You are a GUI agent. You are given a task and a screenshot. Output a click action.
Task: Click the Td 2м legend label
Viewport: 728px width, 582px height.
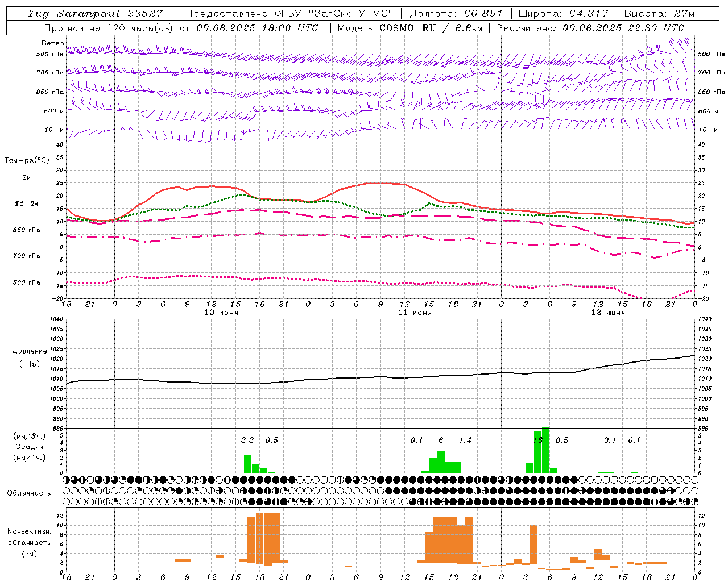[x=27, y=203]
